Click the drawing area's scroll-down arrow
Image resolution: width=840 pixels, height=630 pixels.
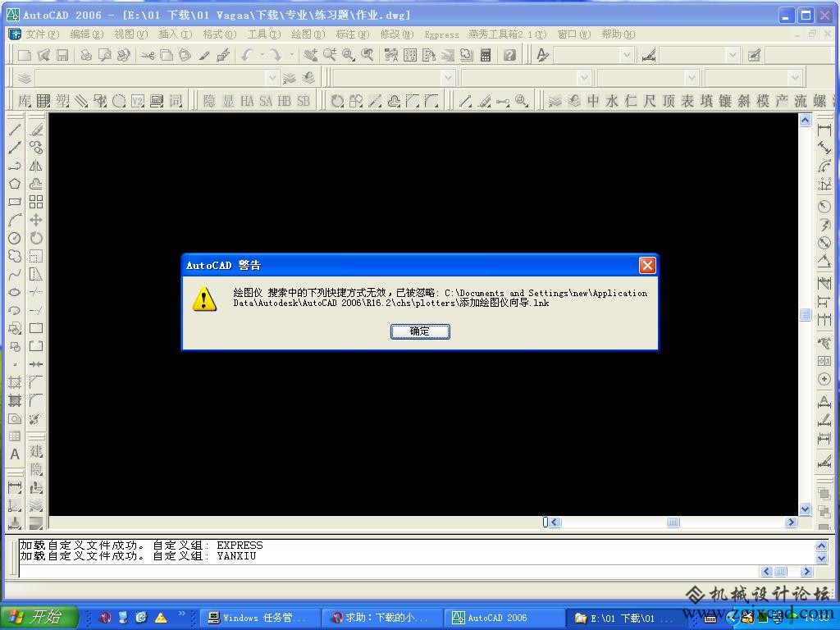(806, 509)
